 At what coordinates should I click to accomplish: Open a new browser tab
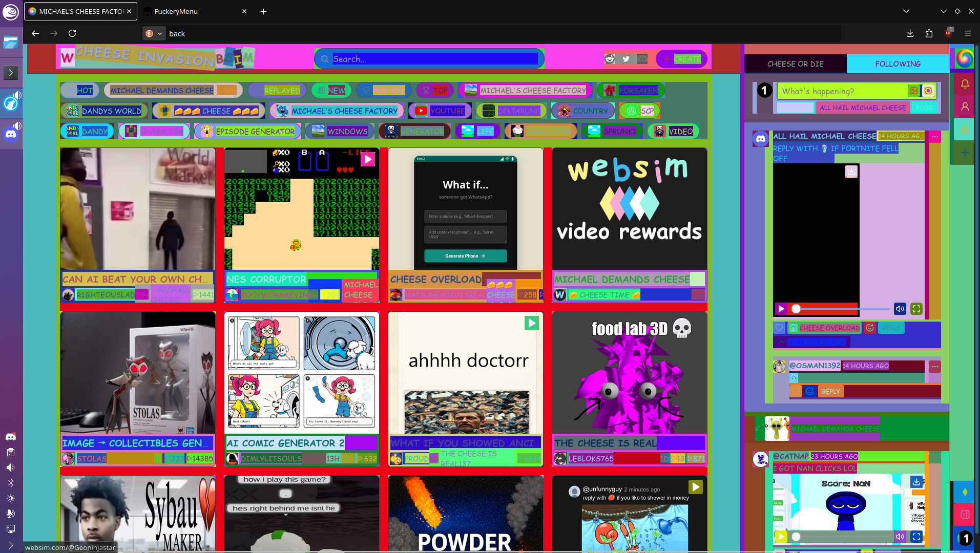(x=264, y=11)
